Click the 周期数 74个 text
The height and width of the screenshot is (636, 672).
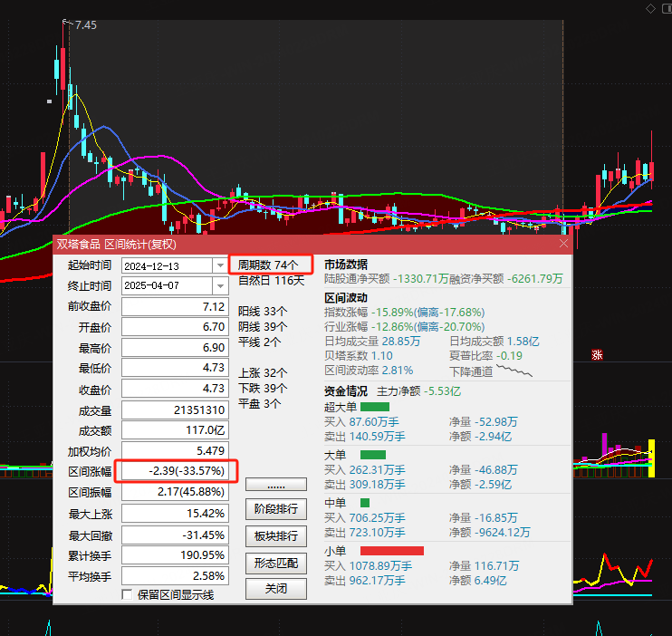268,265
